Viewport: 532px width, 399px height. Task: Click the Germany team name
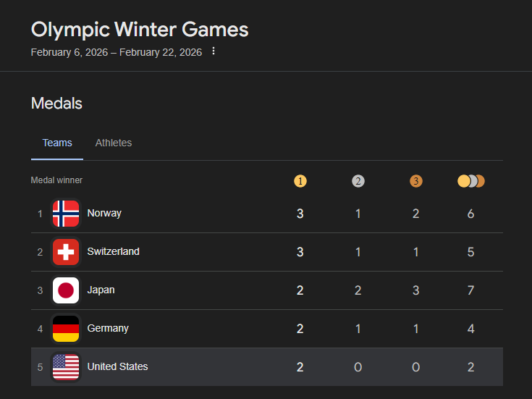click(x=108, y=329)
